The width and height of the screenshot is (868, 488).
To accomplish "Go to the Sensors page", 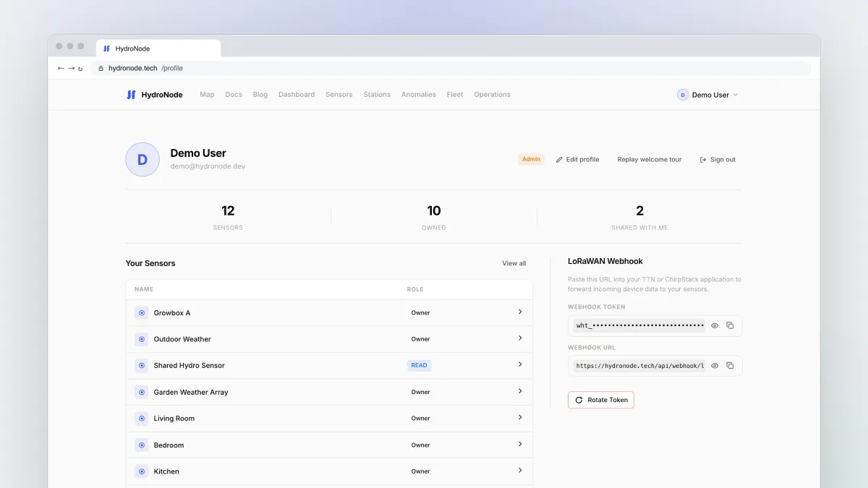I will click(x=339, y=95).
